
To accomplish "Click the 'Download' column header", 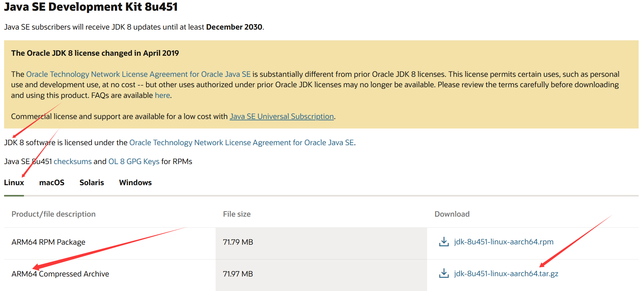I will (x=452, y=214).
